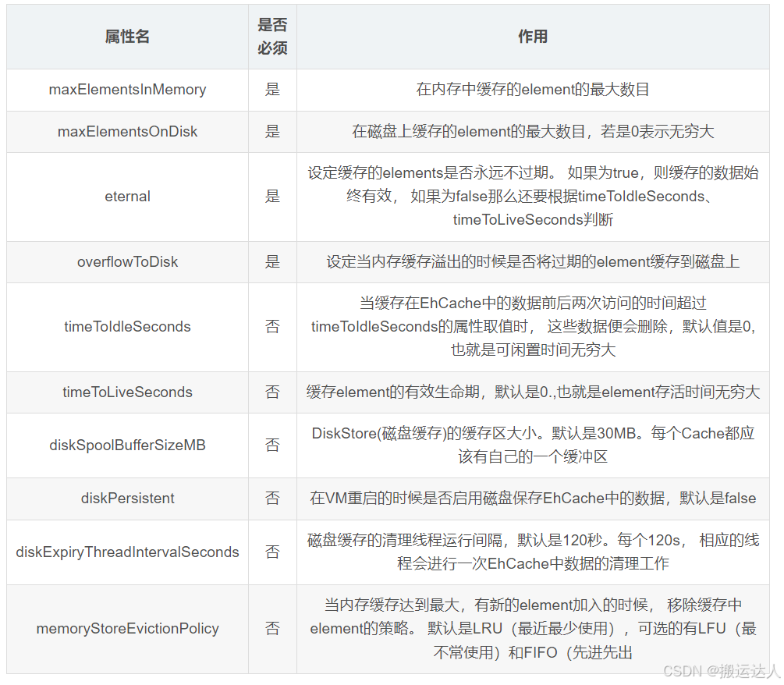Select the diskPersistent attribute cell
The width and height of the screenshot is (784, 685).
point(127,499)
